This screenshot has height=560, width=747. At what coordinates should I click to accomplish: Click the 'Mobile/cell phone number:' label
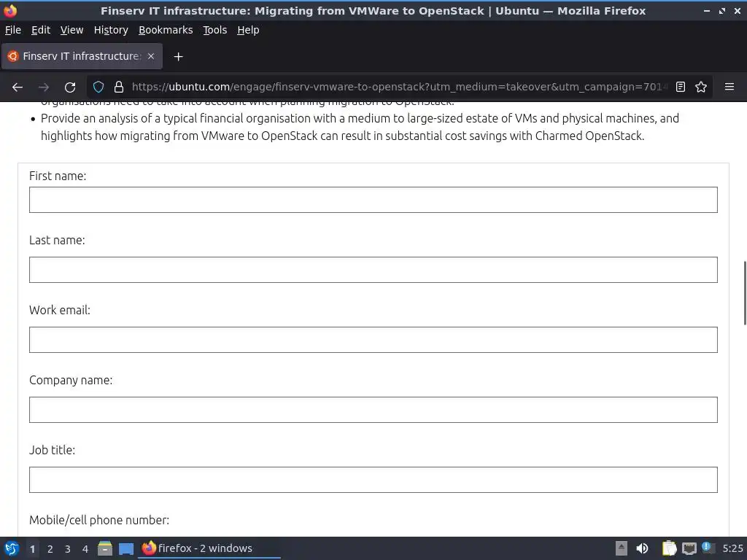(x=99, y=520)
